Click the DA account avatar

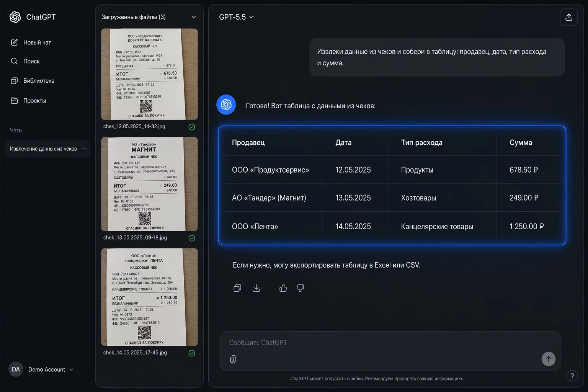(16, 369)
